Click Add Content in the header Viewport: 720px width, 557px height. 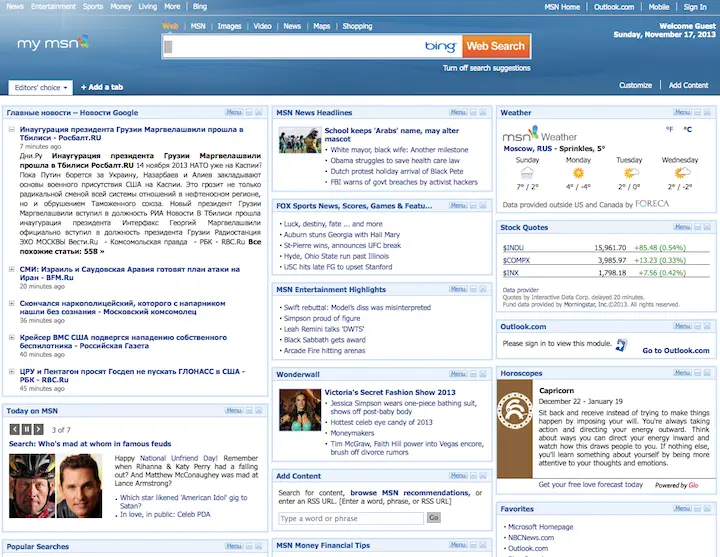688,85
